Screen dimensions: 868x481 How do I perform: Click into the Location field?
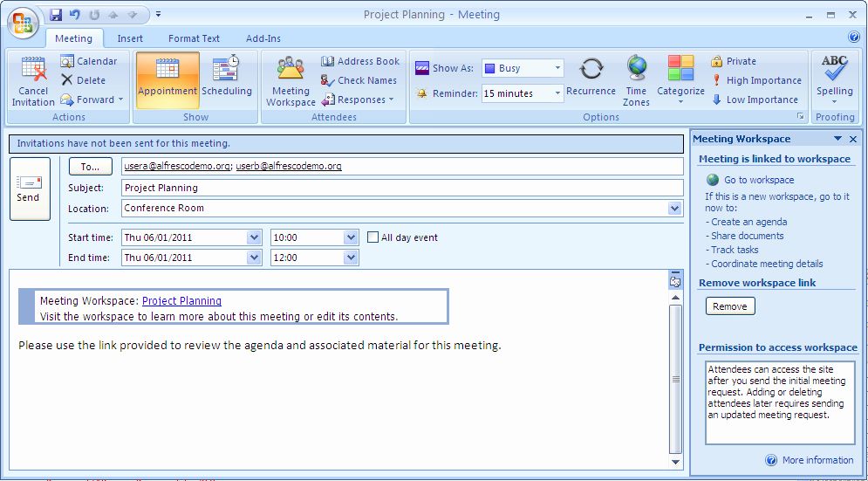click(x=394, y=209)
